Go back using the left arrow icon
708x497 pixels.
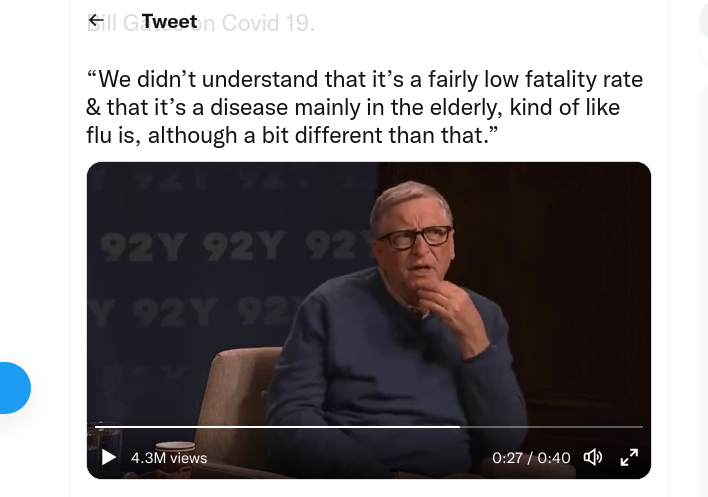(96, 21)
